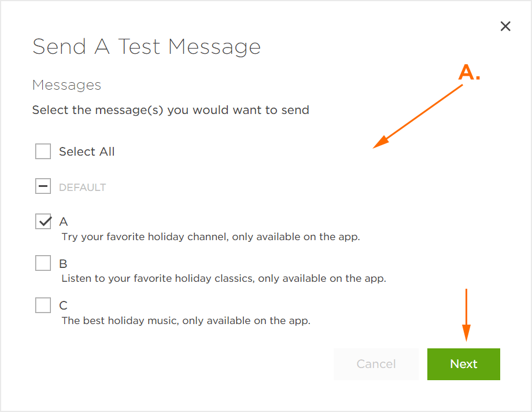This screenshot has height=412, width=532.
Task: Click the letter A variant label
Action: [x=64, y=222]
